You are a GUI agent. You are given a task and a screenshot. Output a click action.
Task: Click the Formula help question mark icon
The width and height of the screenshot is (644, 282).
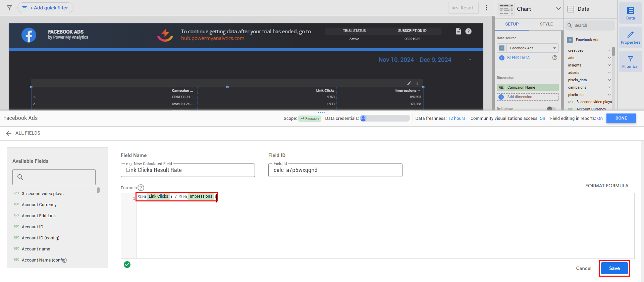coord(141,188)
